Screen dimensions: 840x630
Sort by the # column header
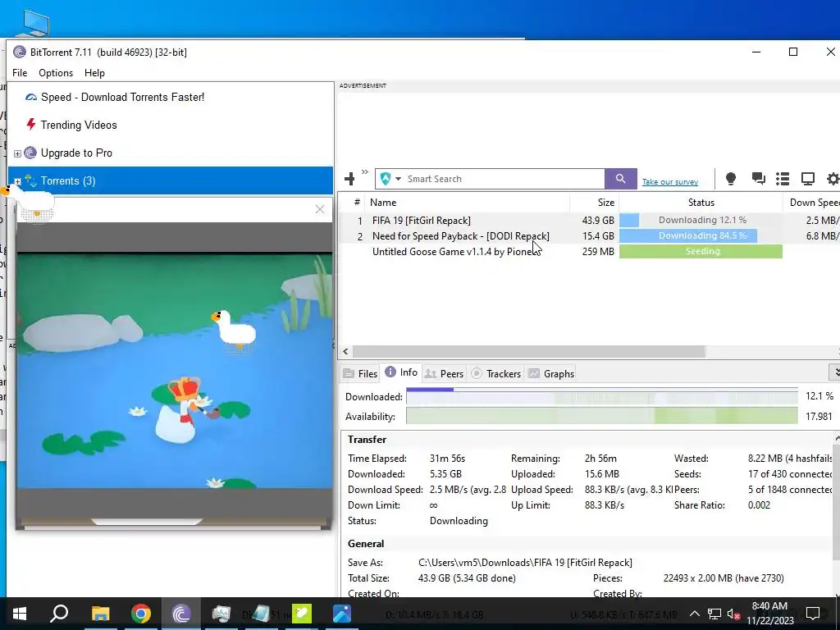point(357,203)
